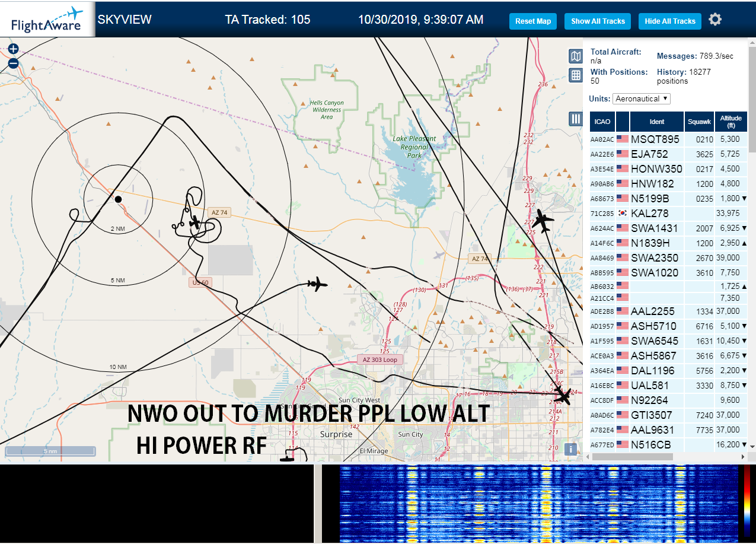This screenshot has height=544, width=756.
Task: Zoom in the map with plus button
Action: click(13, 49)
